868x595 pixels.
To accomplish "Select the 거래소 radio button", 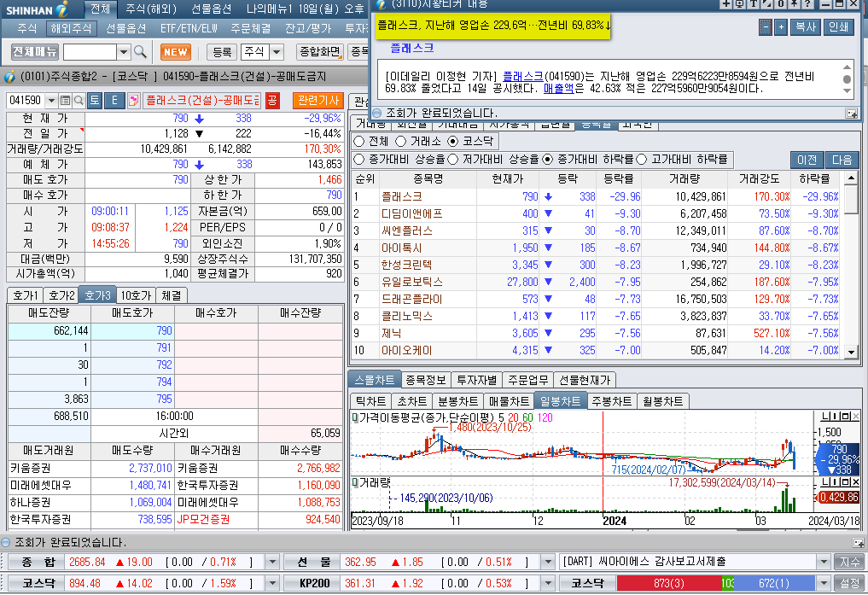I will (x=401, y=141).
